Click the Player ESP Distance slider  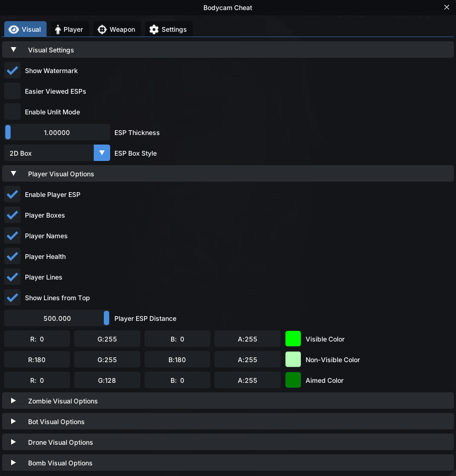[57, 318]
